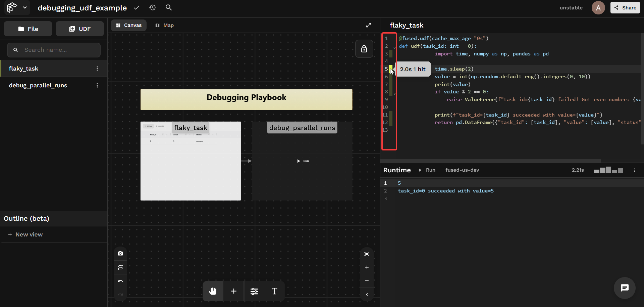Click the Share button
644x307 pixels.
[625, 7]
